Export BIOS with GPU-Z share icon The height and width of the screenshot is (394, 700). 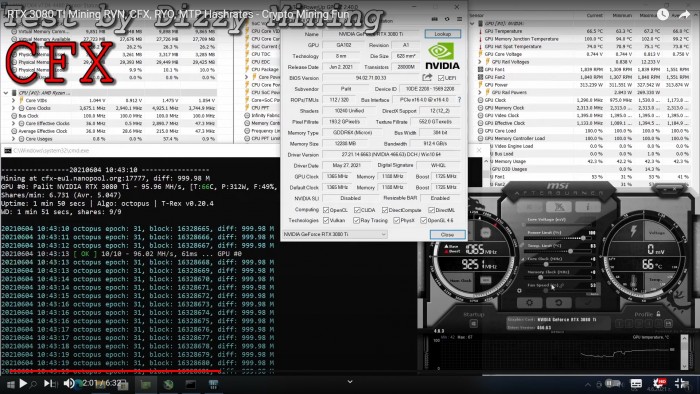coord(427,78)
